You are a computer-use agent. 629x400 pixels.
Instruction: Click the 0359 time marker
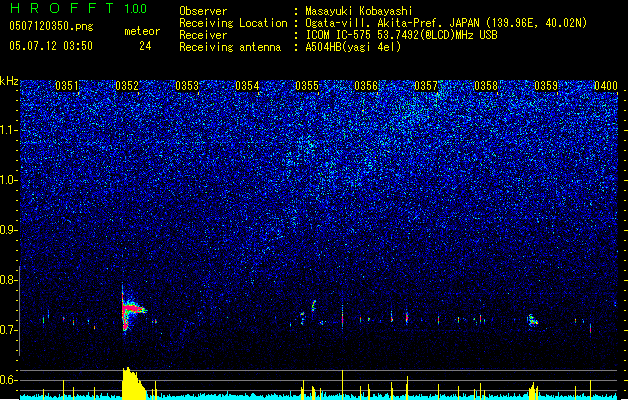546,86
